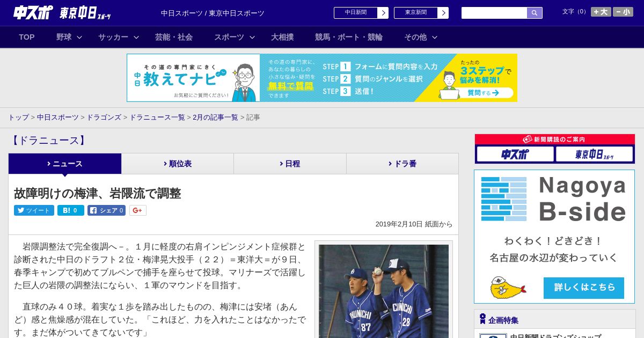Click the shachihoko mascot in the ad
Screen dimensions: 644x338
[507, 288]
